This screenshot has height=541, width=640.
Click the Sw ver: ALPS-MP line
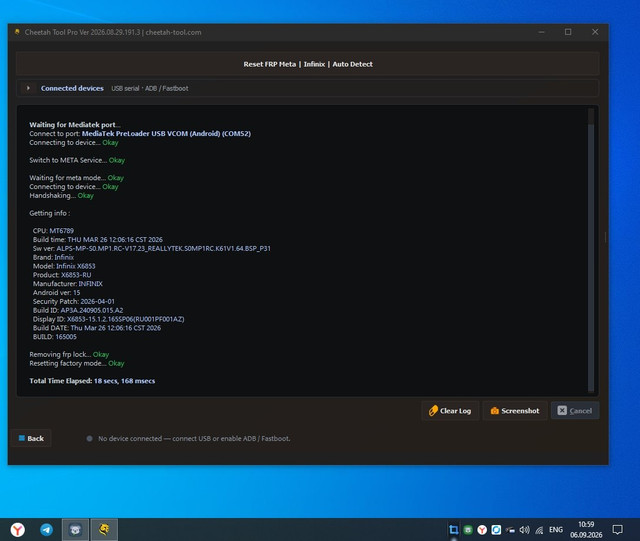click(151, 248)
